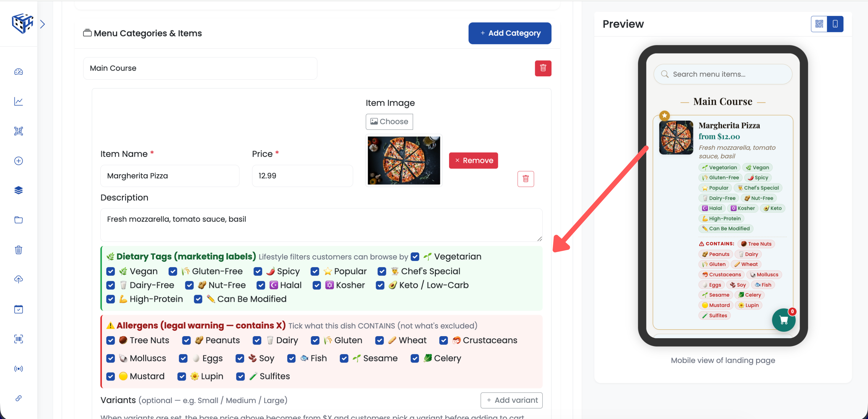Delete the Margherita Pizza item outline trash icon
868x419 pixels.
click(x=525, y=179)
